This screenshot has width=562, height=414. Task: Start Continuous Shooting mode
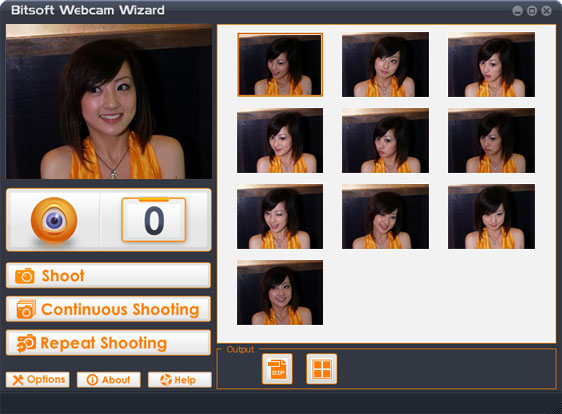coord(108,309)
